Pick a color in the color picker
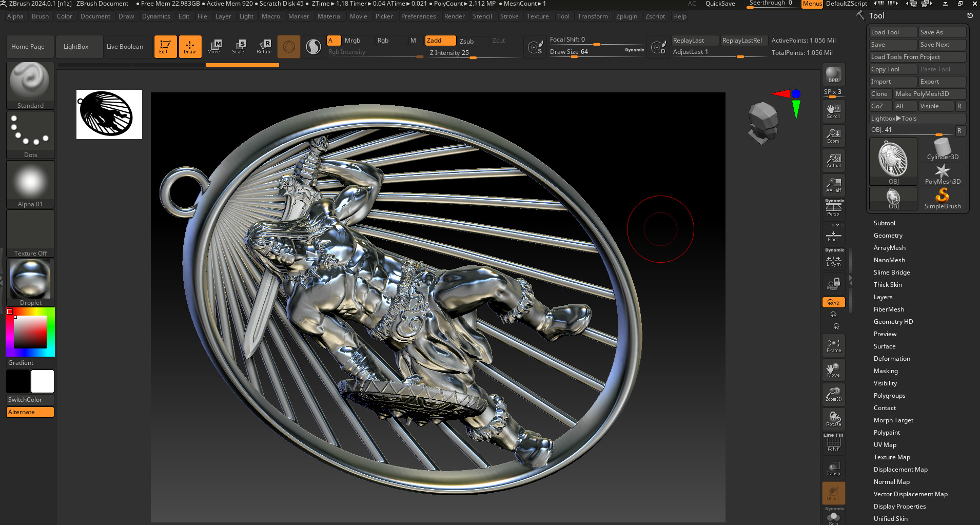 [30, 332]
